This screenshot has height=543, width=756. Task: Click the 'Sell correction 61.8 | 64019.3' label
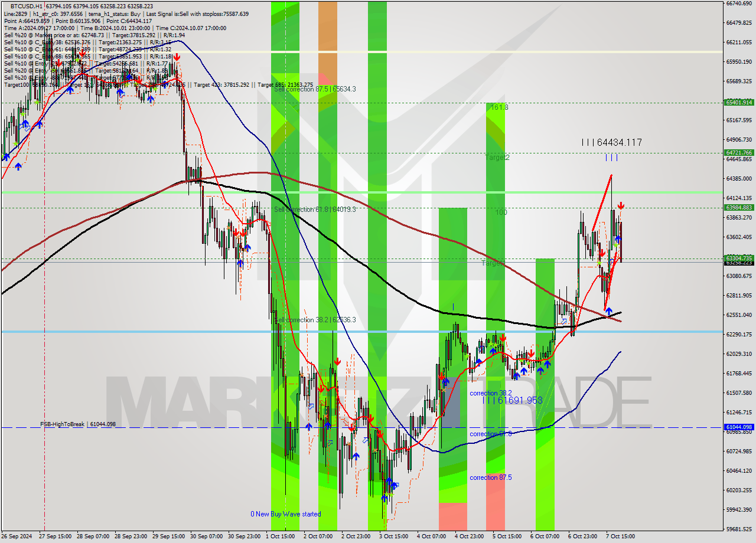click(315, 210)
